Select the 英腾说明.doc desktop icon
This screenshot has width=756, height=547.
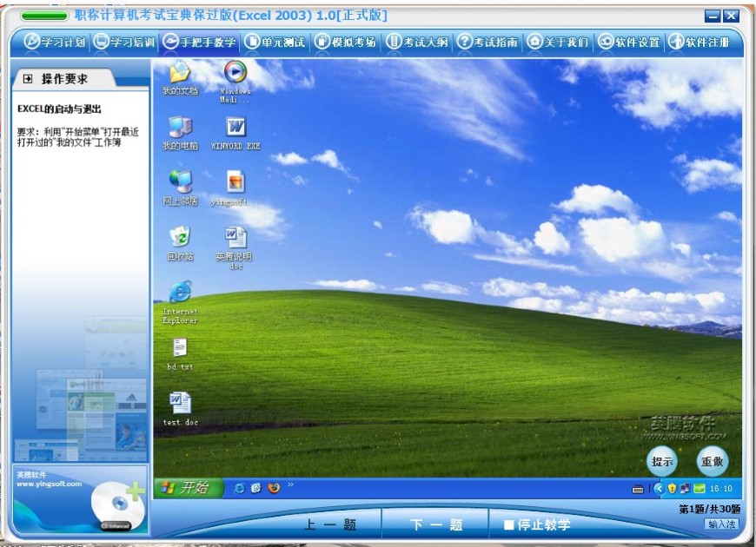pos(235,247)
